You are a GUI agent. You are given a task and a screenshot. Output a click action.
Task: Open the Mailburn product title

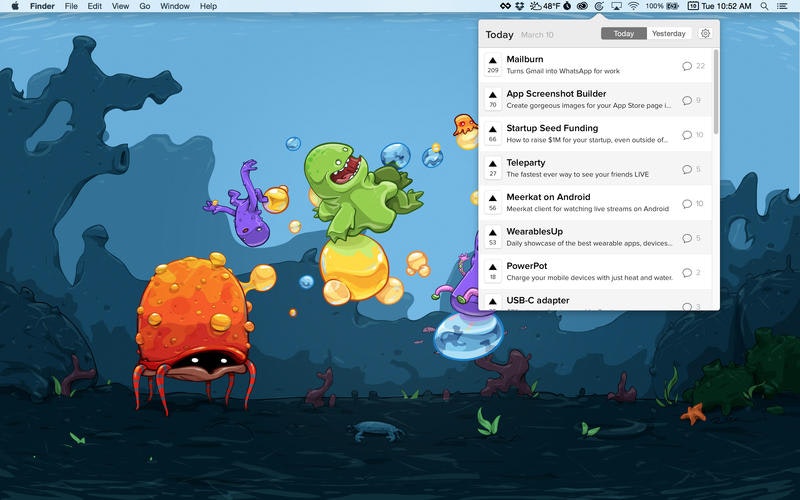point(524,59)
